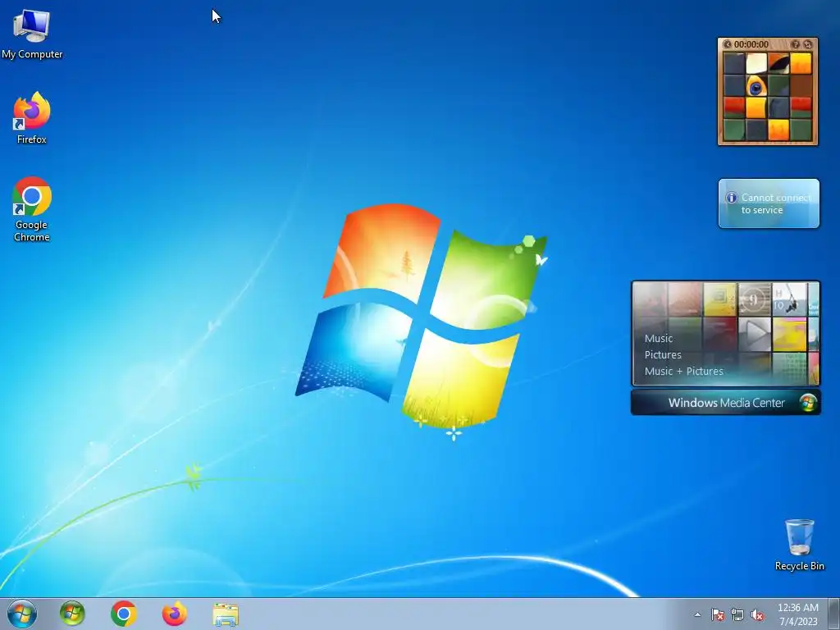Open the My Computer desktop icon
This screenshot has width=840, height=630.
click(32, 33)
